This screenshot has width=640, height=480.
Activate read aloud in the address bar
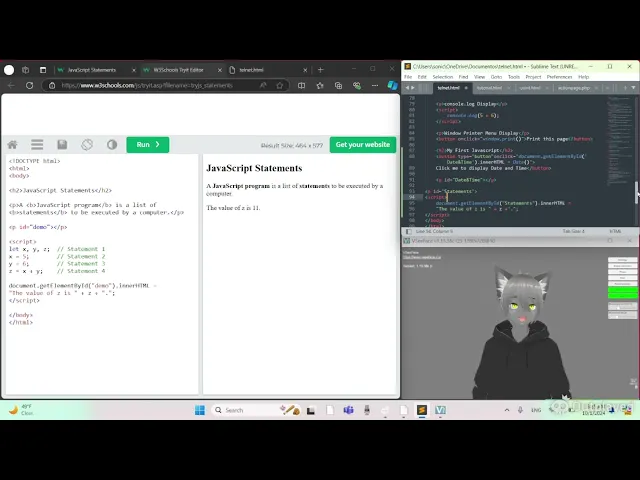point(263,85)
